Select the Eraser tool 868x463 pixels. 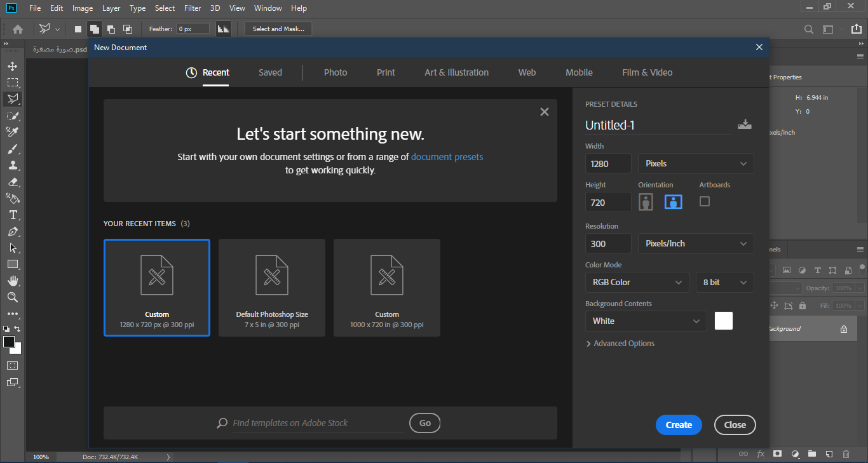13,182
